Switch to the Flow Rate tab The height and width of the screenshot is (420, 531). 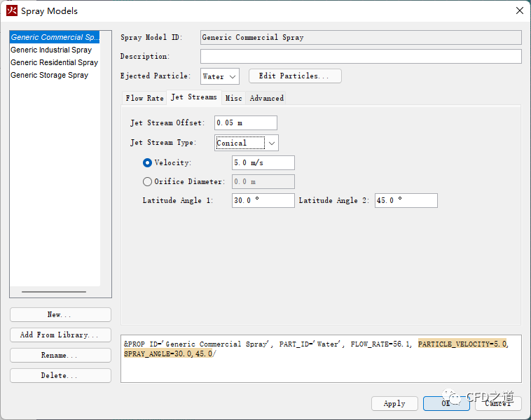pos(144,98)
